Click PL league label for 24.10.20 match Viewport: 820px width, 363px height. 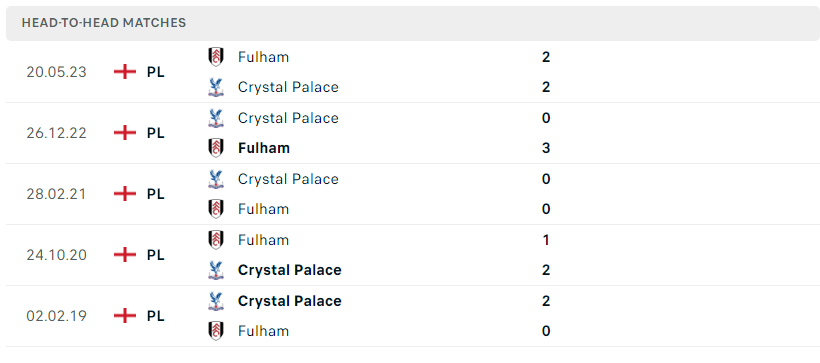click(155, 255)
